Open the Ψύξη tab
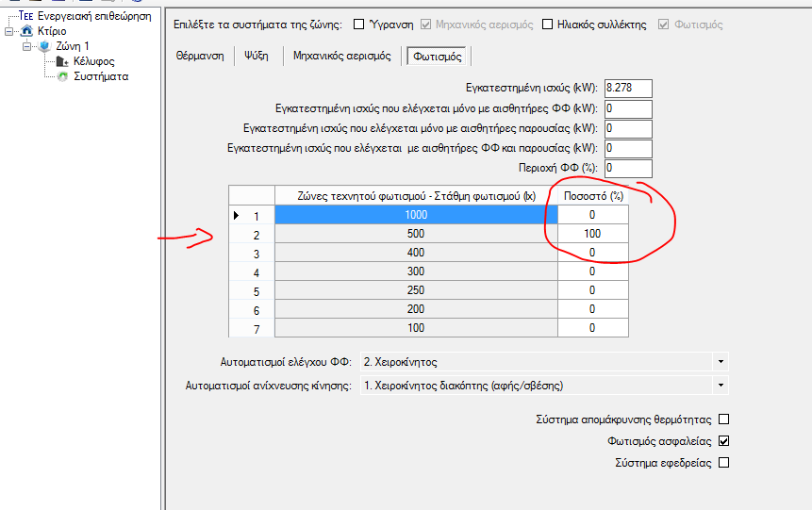Image resolution: width=812 pixels, height=510 pixels. pyautogui.click(x=257, y=57)
